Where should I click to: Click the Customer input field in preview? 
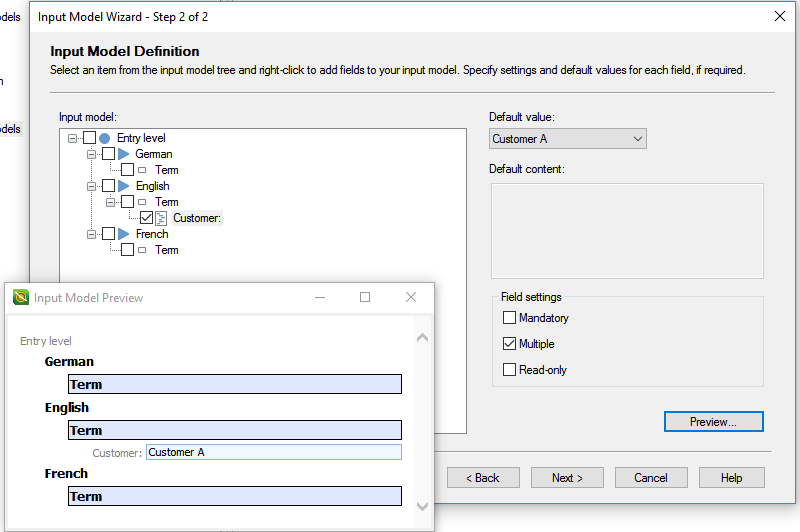point(273,452)
